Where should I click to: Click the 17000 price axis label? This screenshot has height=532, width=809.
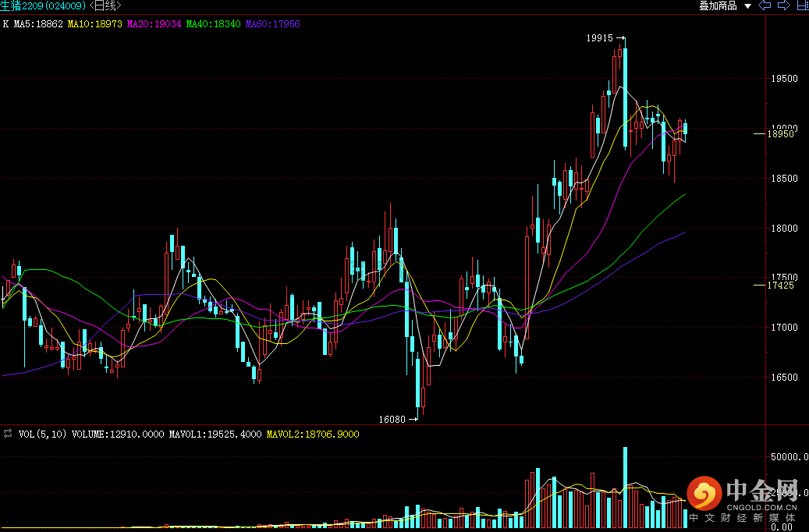click(784, 328)
